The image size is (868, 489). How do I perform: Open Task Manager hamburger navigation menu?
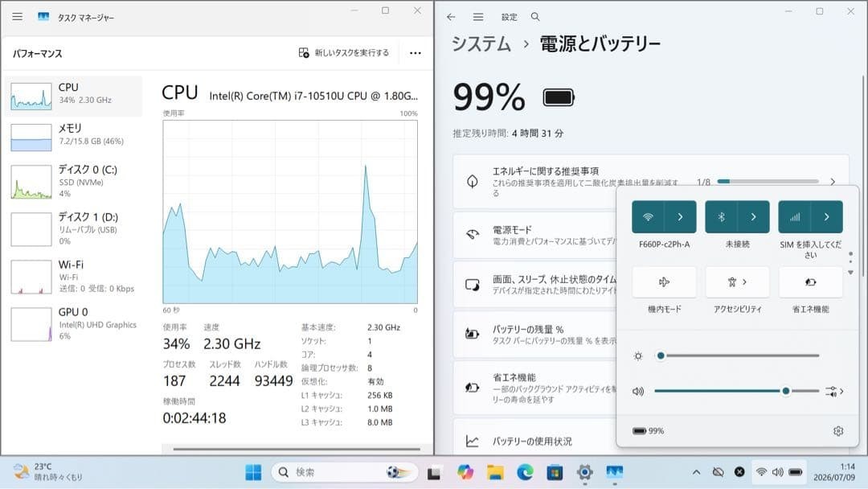[x=17, y=17]
